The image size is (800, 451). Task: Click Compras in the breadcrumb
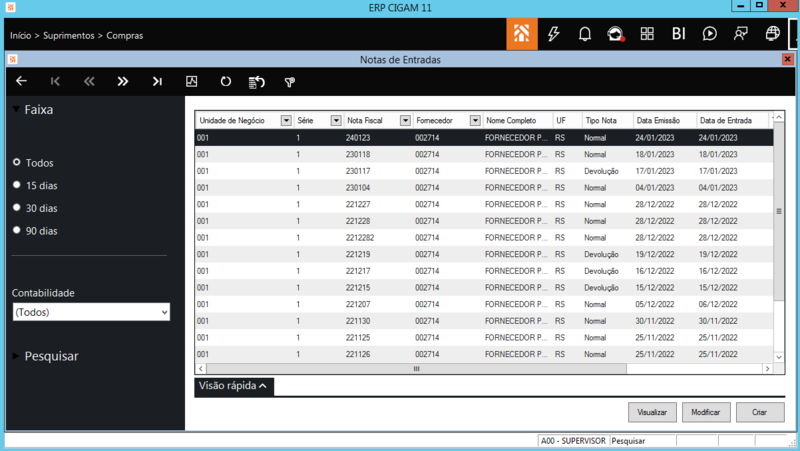pyautogui.click(x=124, y=36)
